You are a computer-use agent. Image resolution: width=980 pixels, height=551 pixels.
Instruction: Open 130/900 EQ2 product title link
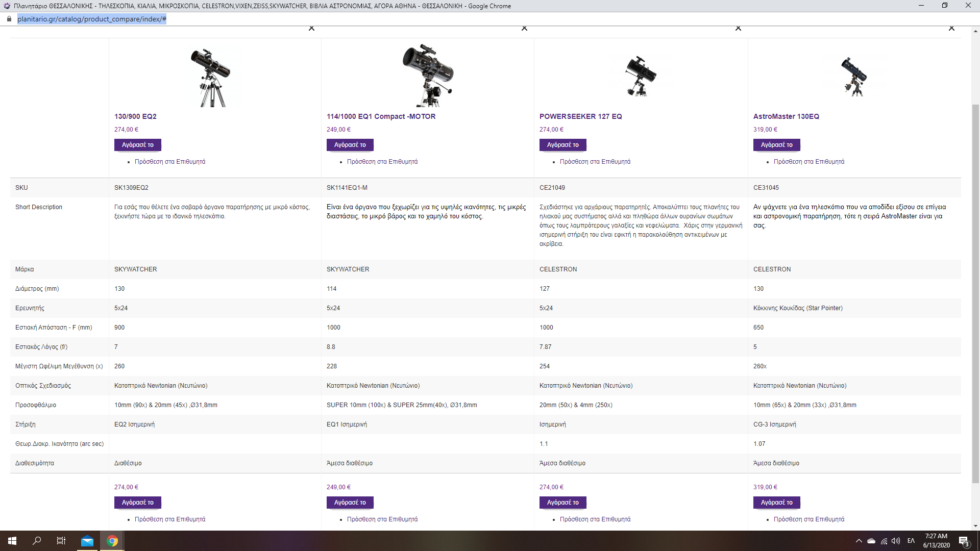pyautogui.click(x=135, y=116)
